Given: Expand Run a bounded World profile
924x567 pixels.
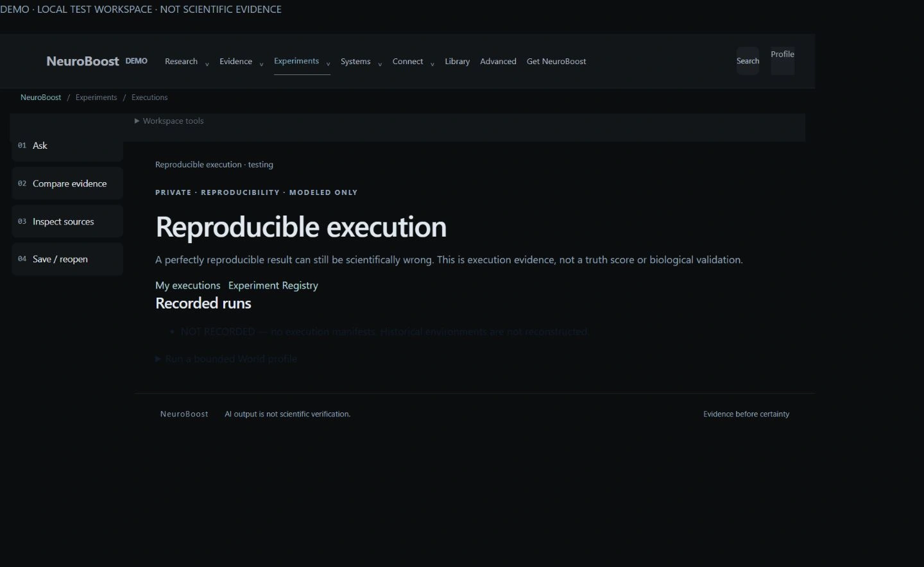Looking at the screenshot, I should pos(227,359).
